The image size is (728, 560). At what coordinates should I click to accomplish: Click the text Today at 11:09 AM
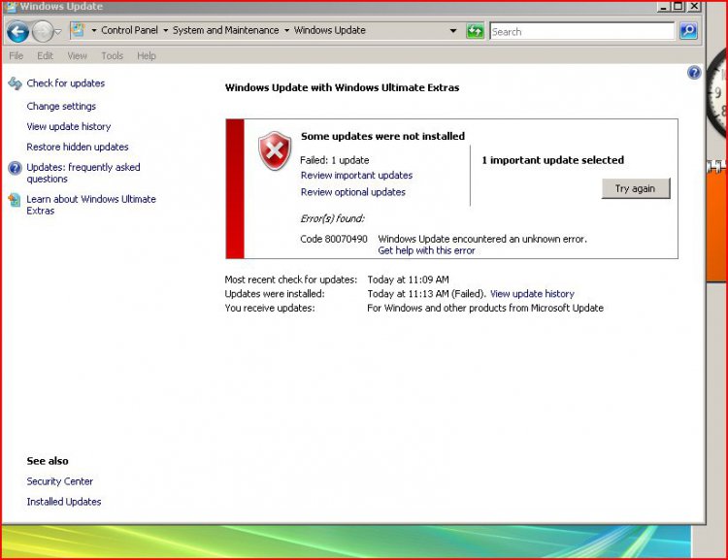408,280
